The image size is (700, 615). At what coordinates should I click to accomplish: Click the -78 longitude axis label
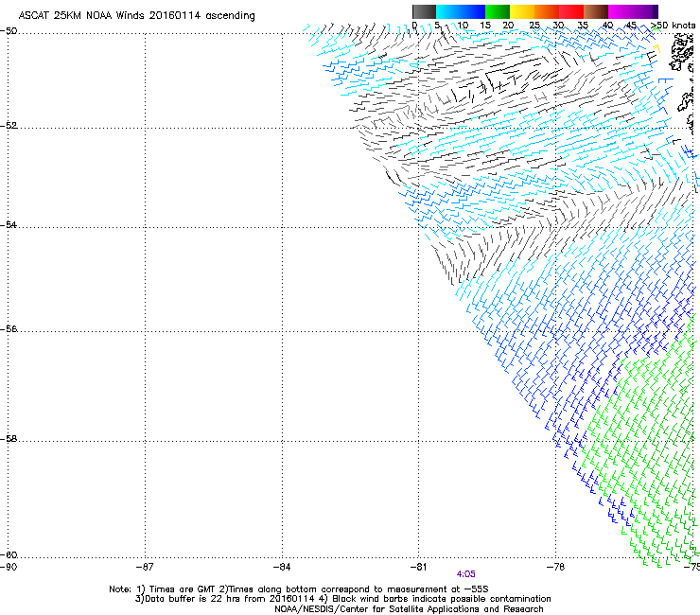[555, 567]
